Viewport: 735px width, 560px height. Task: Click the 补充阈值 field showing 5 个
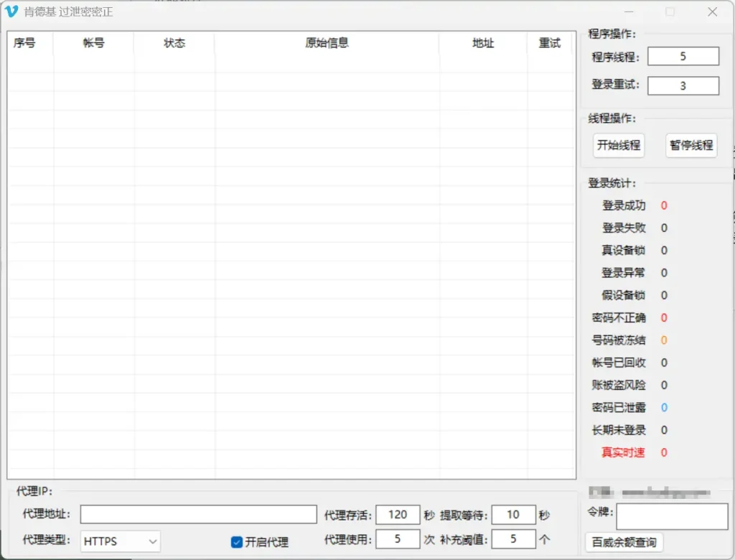[513, 538]
